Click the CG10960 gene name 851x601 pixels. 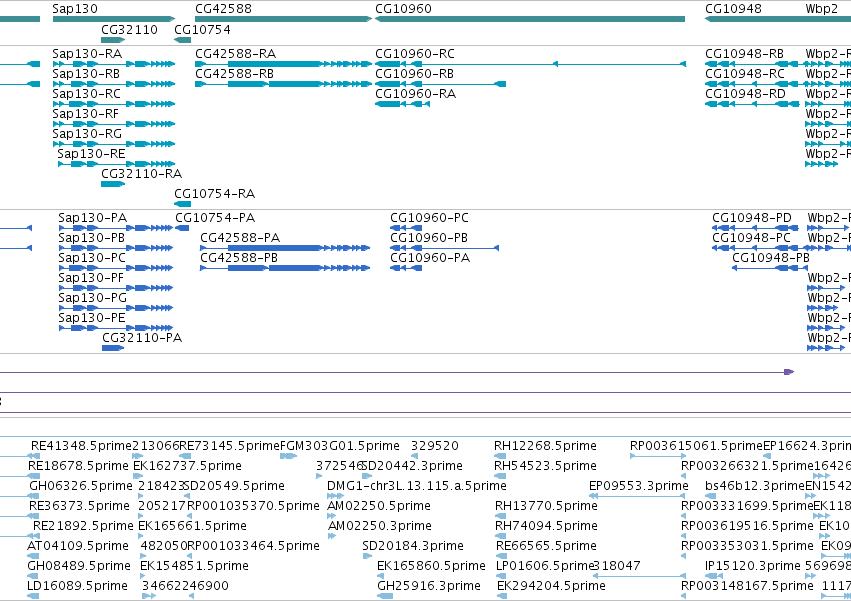[403, 9]
